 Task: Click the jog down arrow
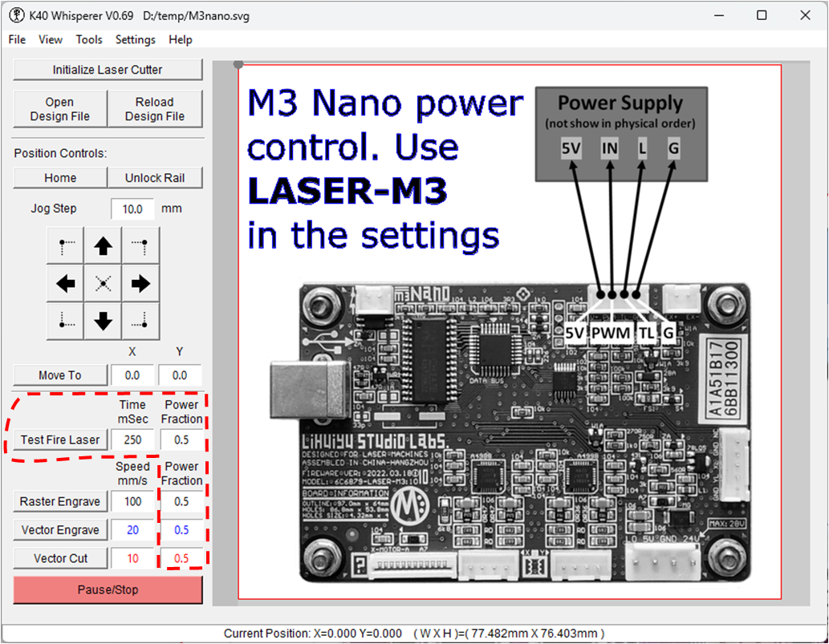point(103,321)
